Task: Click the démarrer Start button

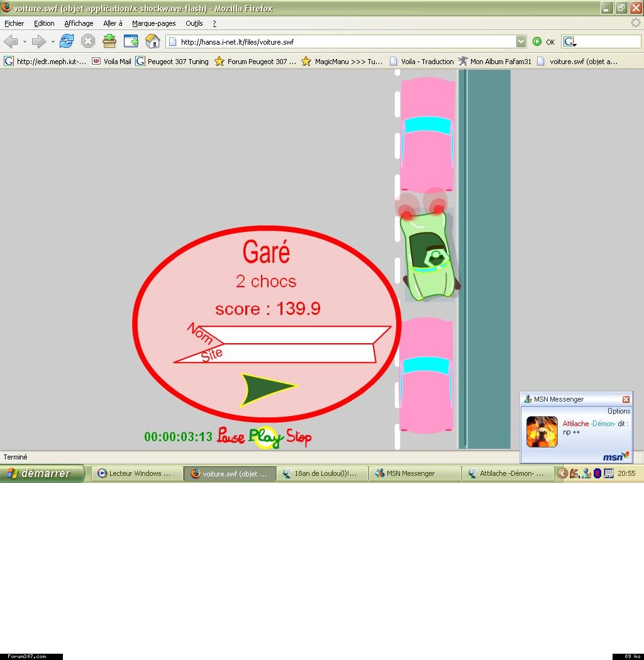Action: click(42, 473)
